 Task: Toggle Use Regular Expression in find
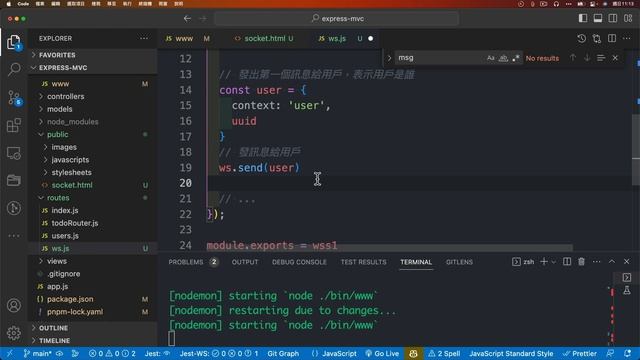tap(516, 58)
